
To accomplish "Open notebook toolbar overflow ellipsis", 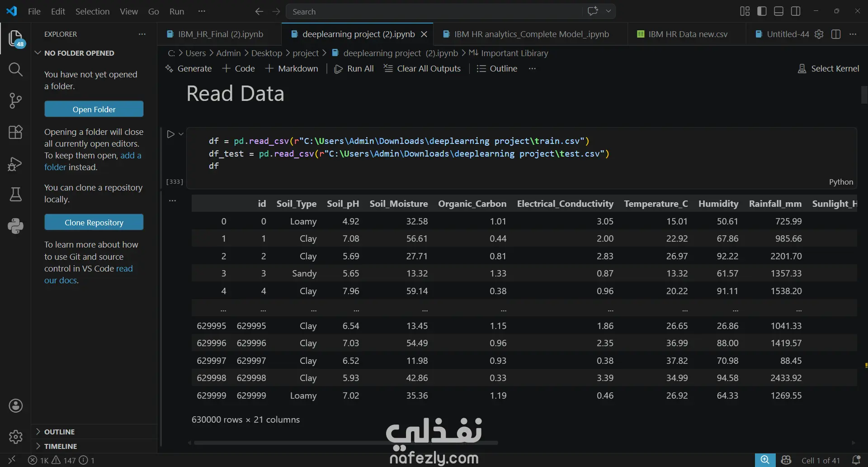I will coord(532,68).
